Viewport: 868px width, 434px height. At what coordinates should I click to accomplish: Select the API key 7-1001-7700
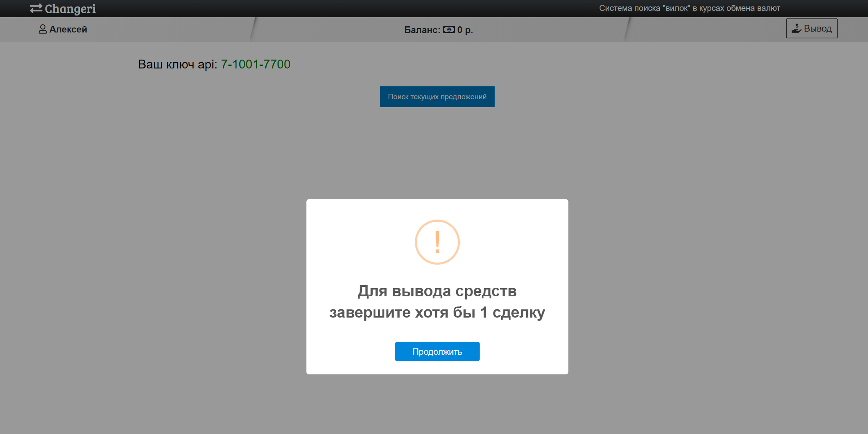(255, 64)
